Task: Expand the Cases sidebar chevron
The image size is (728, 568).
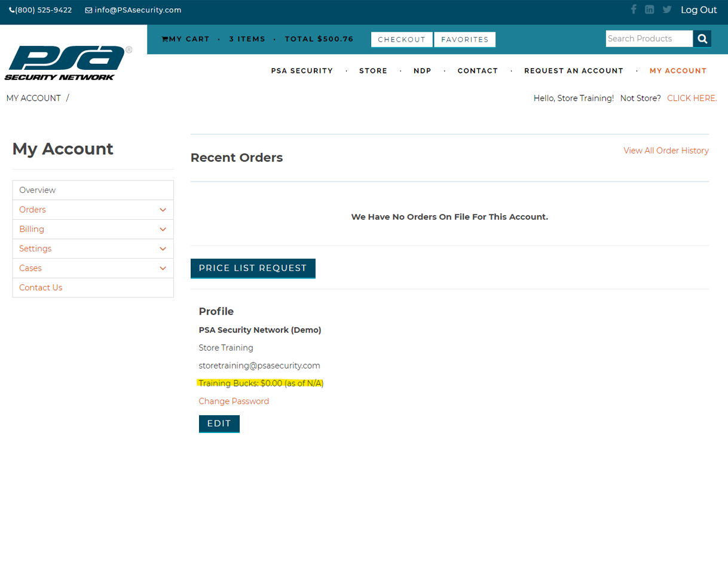Action: click(x=163, y=268)
